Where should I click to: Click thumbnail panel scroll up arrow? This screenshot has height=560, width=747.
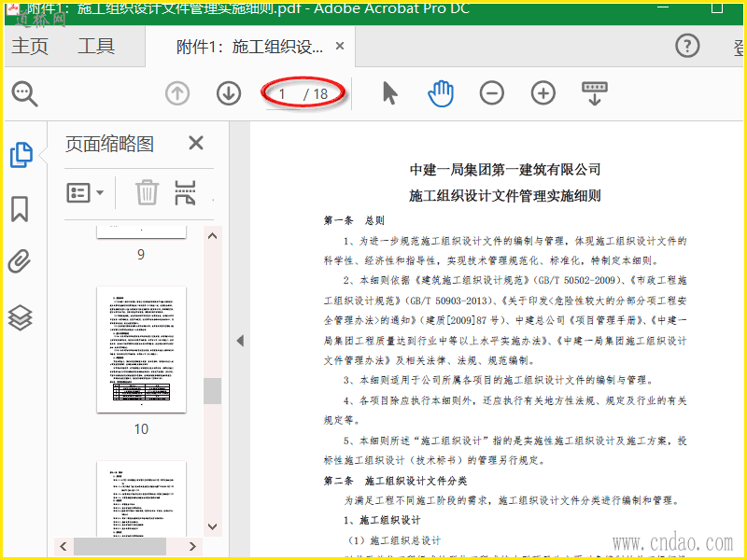pos(213,236)
